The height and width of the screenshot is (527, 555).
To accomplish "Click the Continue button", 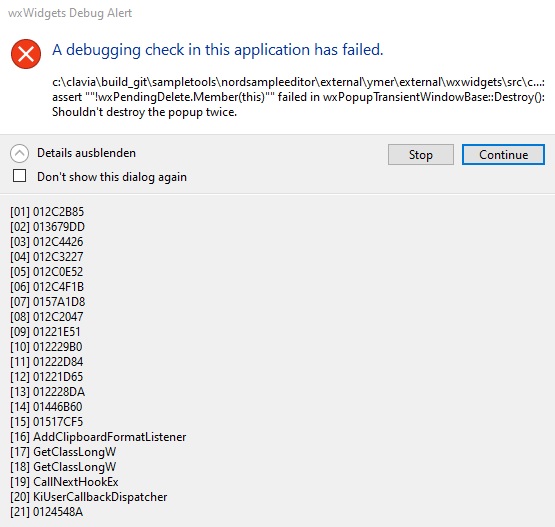I will click(503, 154).
